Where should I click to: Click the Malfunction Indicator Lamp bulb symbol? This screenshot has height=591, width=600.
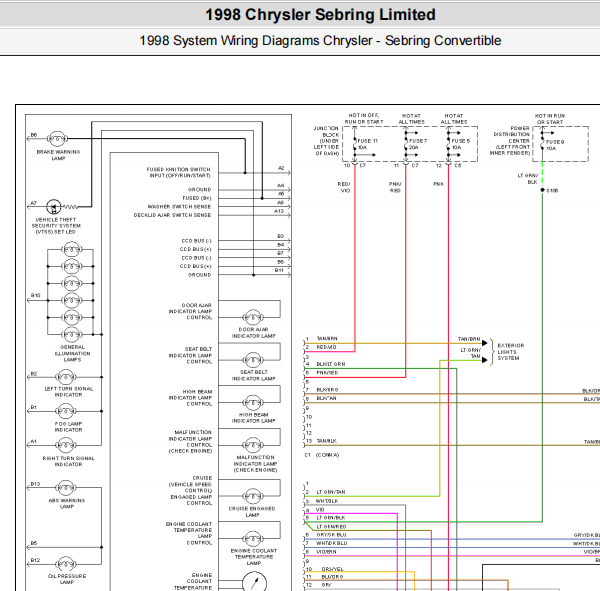(x=253, y=445)
